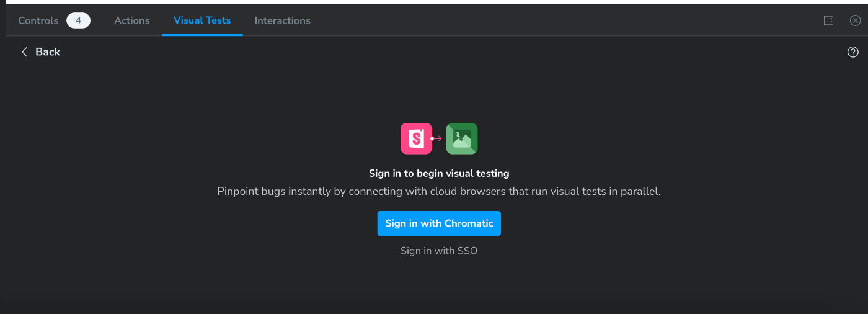This screenshot has width=868, height=314.
Task: Click the Sign in to begin visual testing heading
Action: click(x=439, y=174)
